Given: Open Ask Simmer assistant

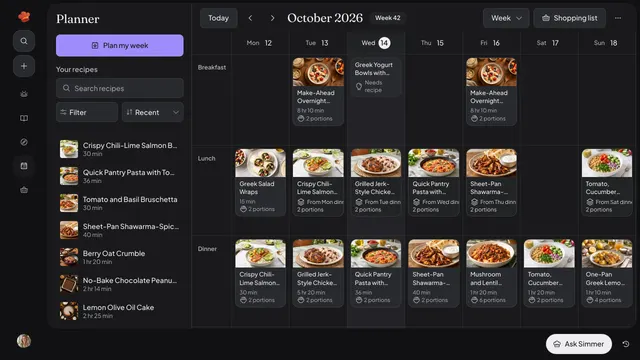Looking at the screenshot, I should coord(579,344).
